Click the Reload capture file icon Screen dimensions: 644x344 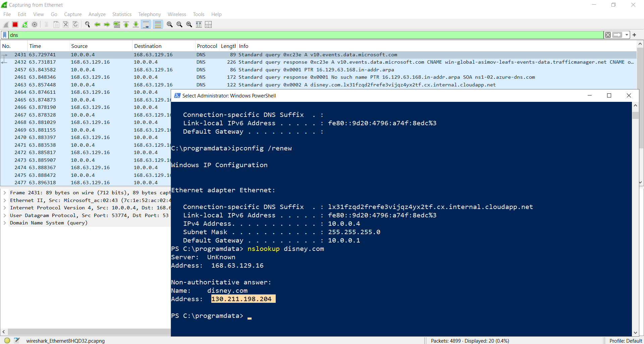(x=75, y=24)
